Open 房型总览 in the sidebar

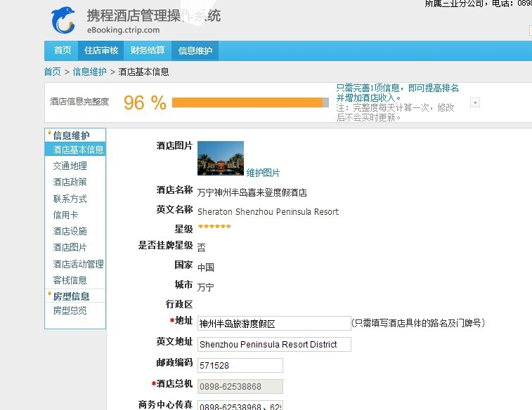pos(70,310)
